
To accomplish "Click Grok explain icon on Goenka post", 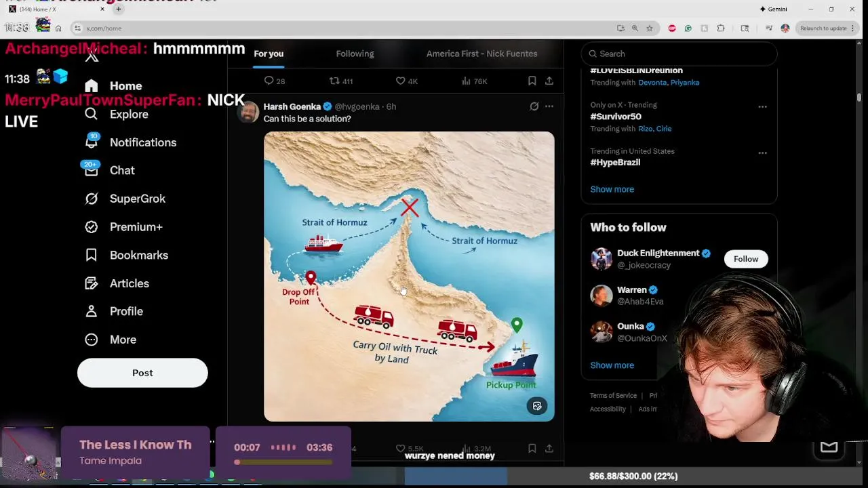I will 534,106.
